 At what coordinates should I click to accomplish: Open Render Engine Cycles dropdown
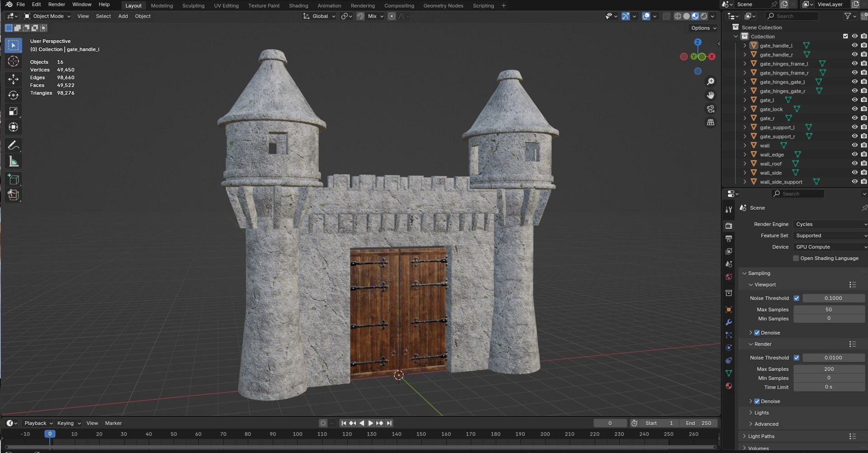click(x=830, y=224)
